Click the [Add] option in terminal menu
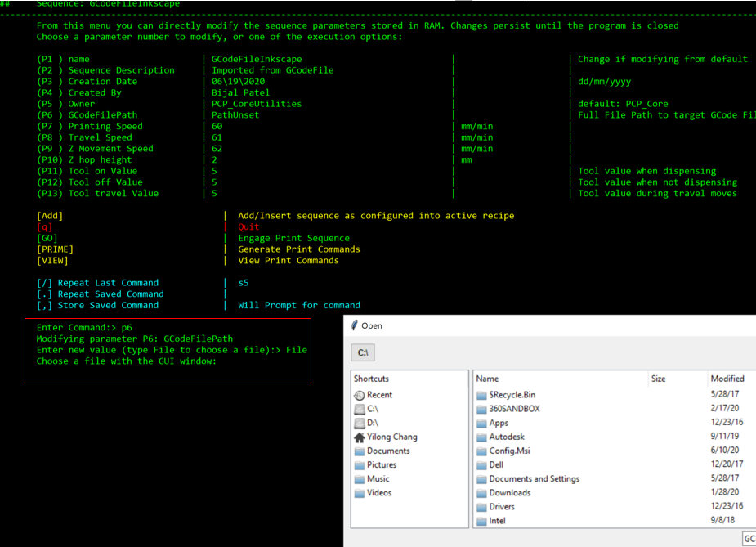 [x=50, y=216]
